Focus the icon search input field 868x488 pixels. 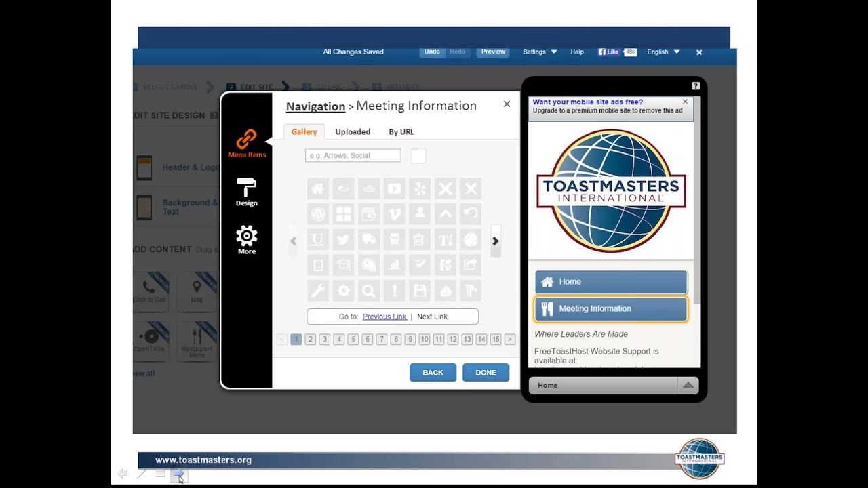(353, 156)
